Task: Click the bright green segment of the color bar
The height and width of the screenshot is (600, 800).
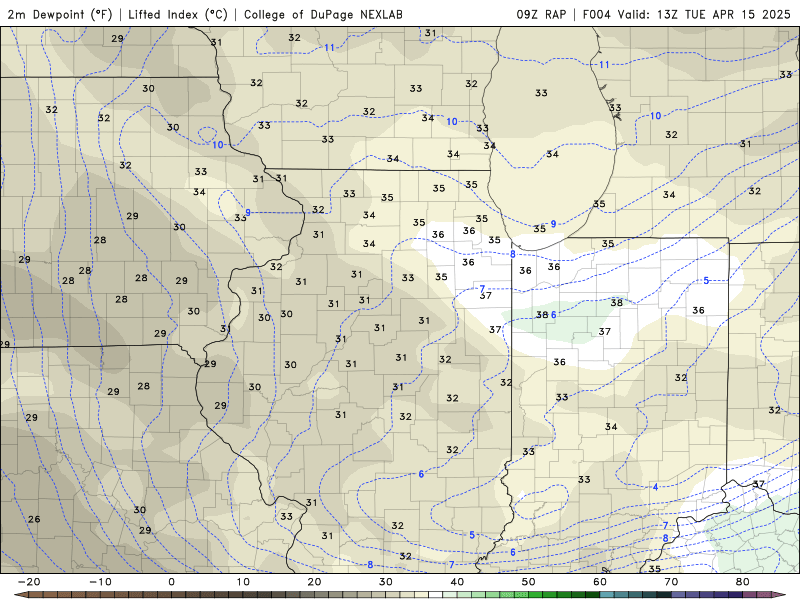Action: [536, 595]
